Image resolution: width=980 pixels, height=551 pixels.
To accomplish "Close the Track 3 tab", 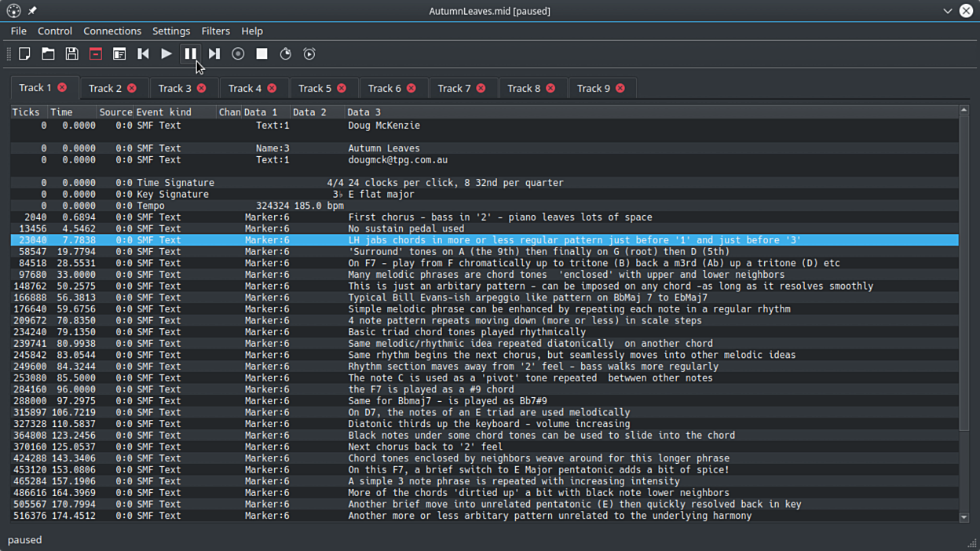I will coord(202,89).
